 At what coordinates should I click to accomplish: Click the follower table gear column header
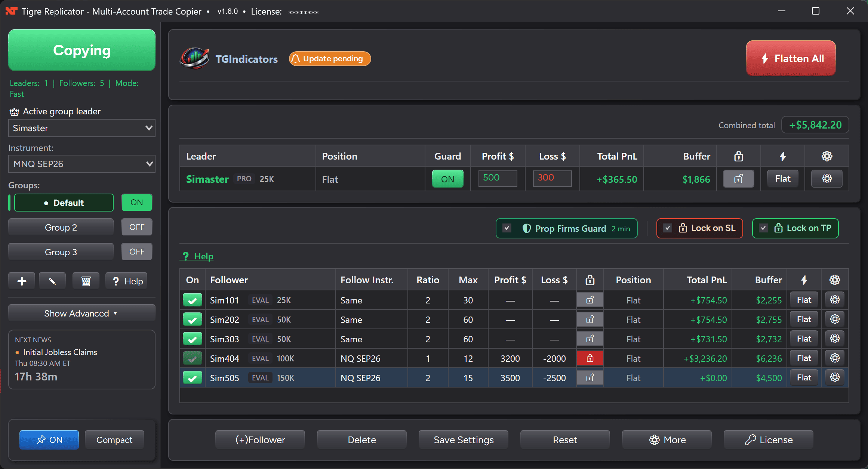[835, 280]
